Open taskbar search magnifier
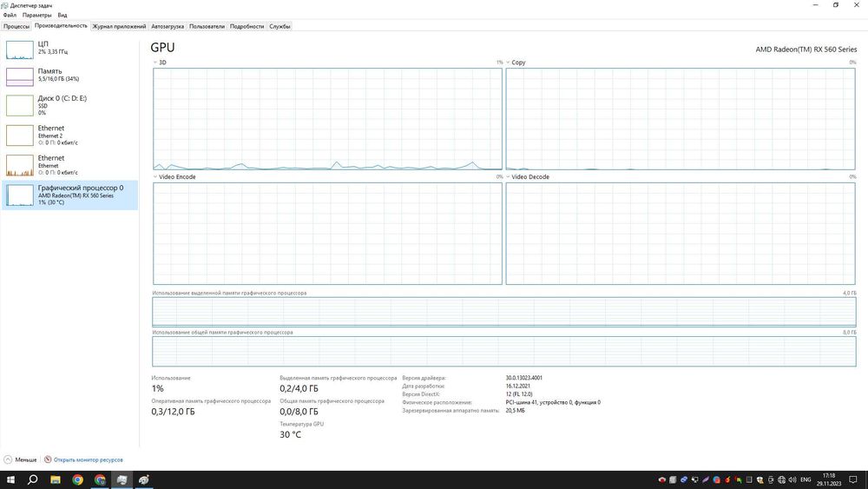This screenshot has height=489, width=868. click(33, 479)
